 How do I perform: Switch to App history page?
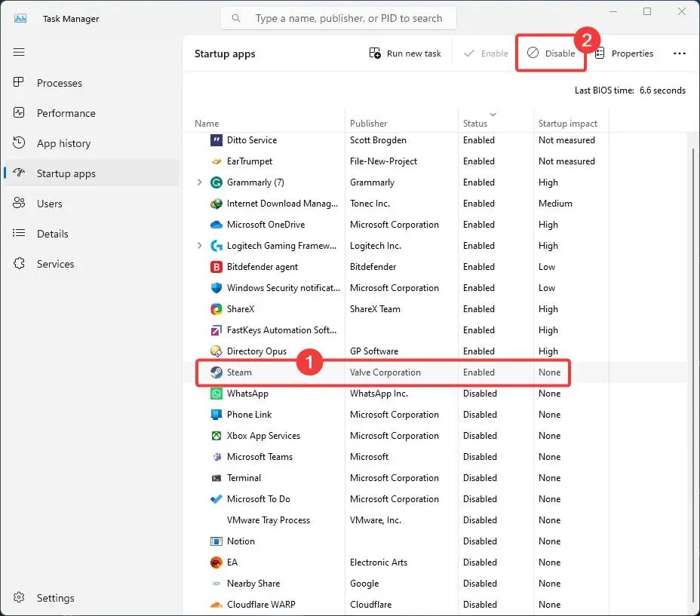click(91, 143)
